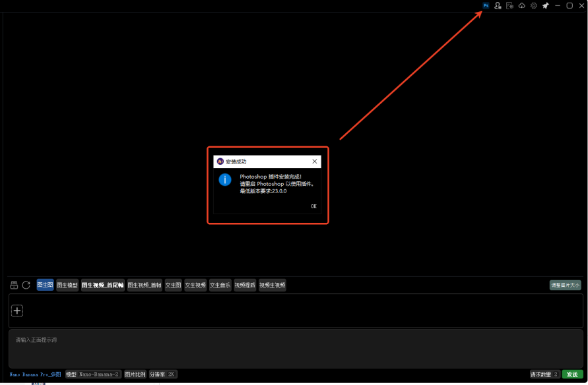Minimize the main application window
Image resolution: width=588 pixels, height=385 pixels.
(x=558, y=6)
